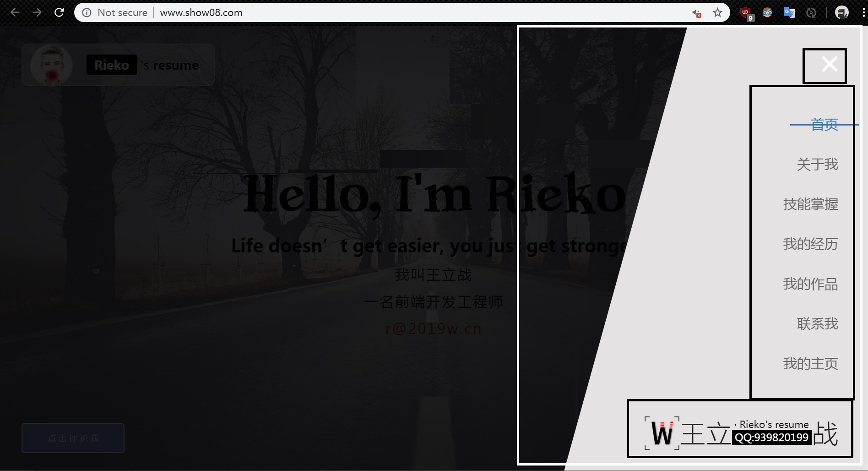The width and height of the screenshot is (868, 471).
Task: Open 我的主页 menu link
Action: (811, 364)
